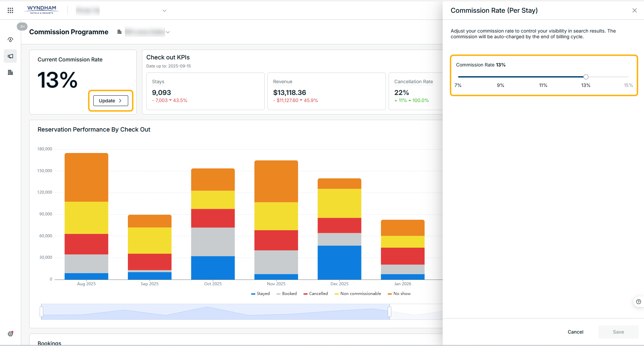Open the settings gear icon in the sidebar
The width and height of the screenshot is (644, 346).
click(x=10, y=334)
